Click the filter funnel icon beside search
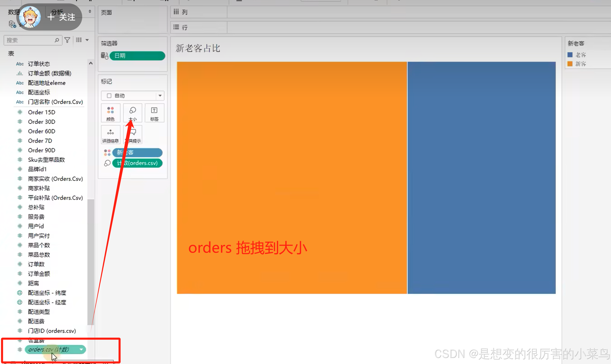Screen dimensions: 611x364 (67, 40)
